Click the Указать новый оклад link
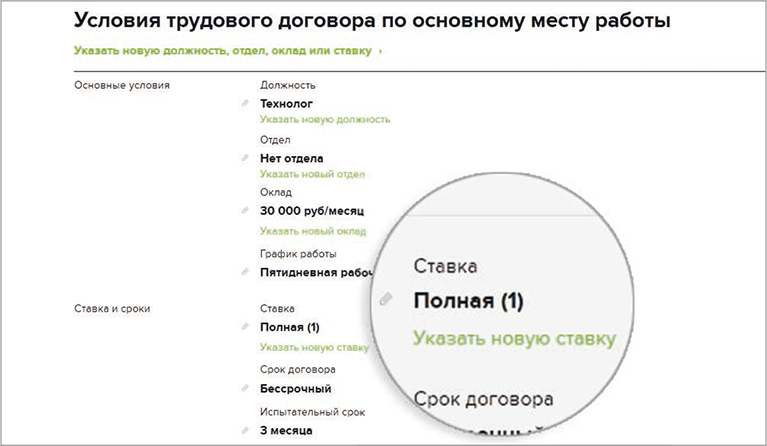Viewport: 767px width, 446px height. [x=311, y=230]
